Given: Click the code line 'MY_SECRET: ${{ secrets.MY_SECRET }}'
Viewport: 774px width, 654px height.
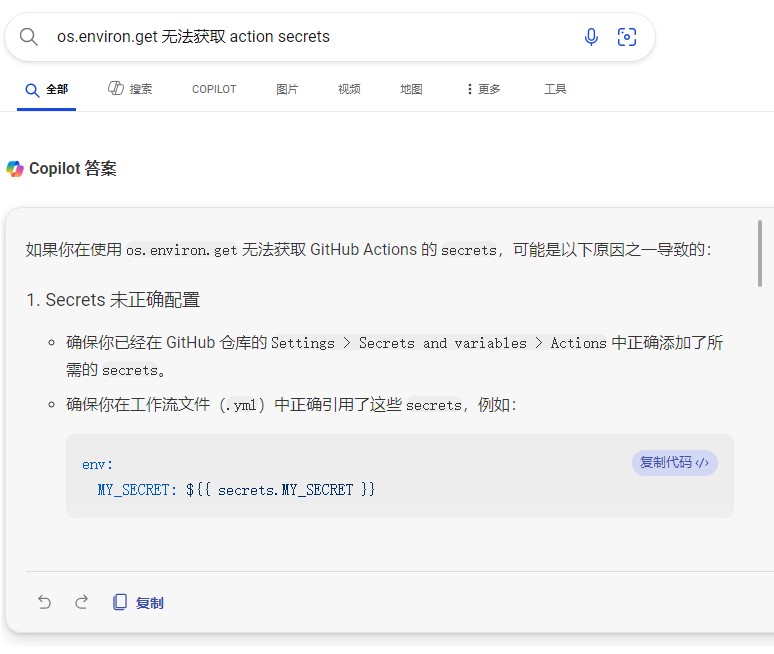Looking at the screenshot, I should tap(236, 490).
